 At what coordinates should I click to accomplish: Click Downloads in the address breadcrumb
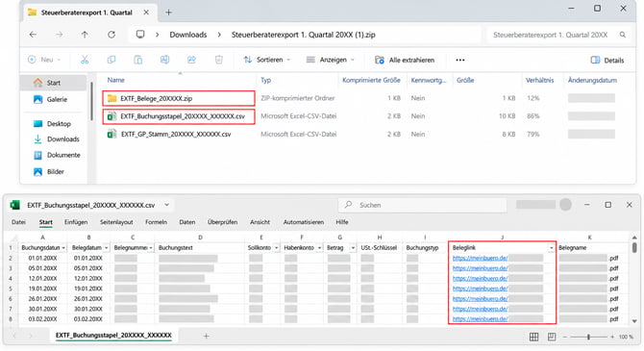188,35
